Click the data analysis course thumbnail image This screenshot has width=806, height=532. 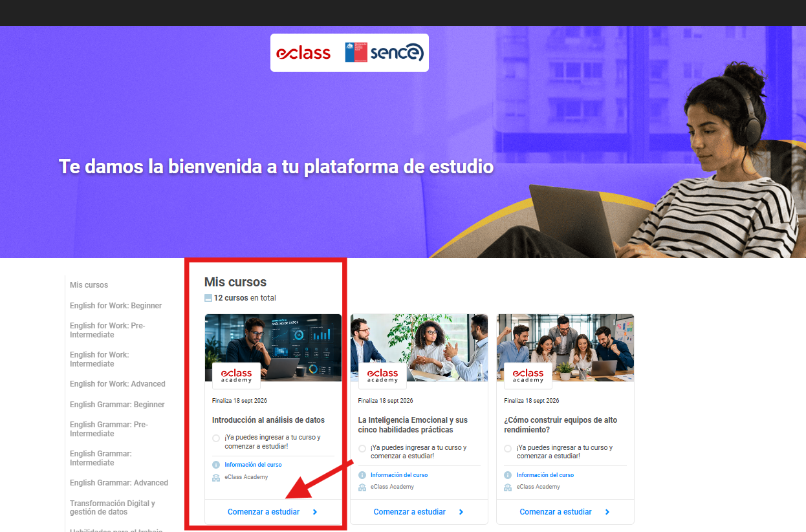[x=273, y=348]
